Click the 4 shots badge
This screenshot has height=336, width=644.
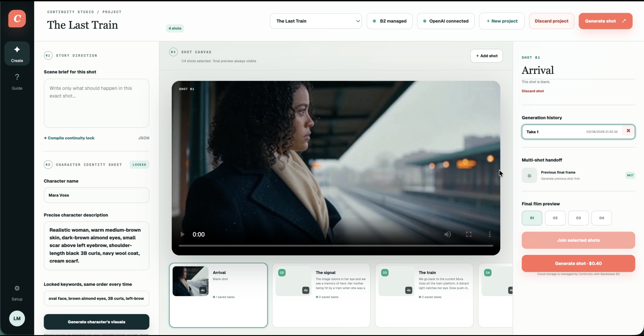pyautogui.click(x=175, y=28)
